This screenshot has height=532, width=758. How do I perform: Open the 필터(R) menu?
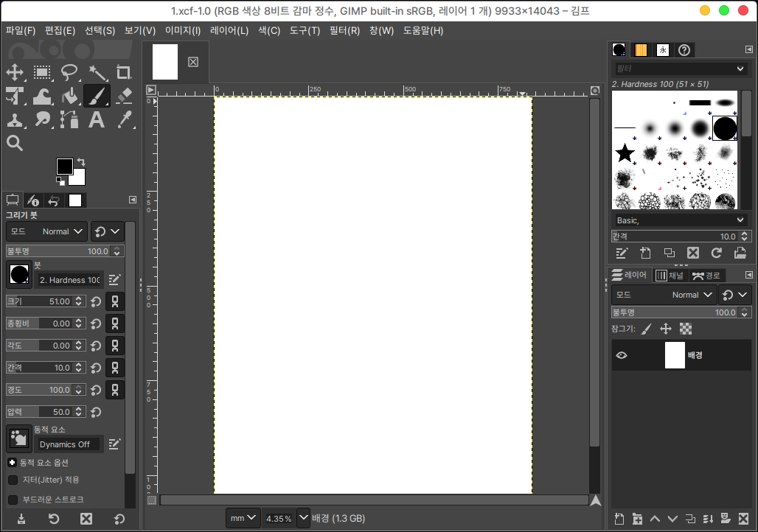344,31
